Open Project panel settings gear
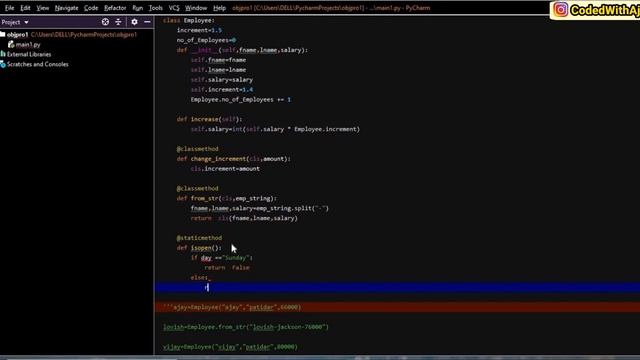The image size is (640, 360). 134,22
